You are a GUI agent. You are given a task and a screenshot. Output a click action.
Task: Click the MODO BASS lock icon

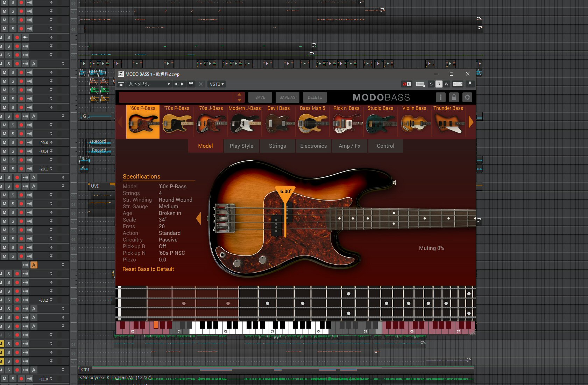(454, 97)
